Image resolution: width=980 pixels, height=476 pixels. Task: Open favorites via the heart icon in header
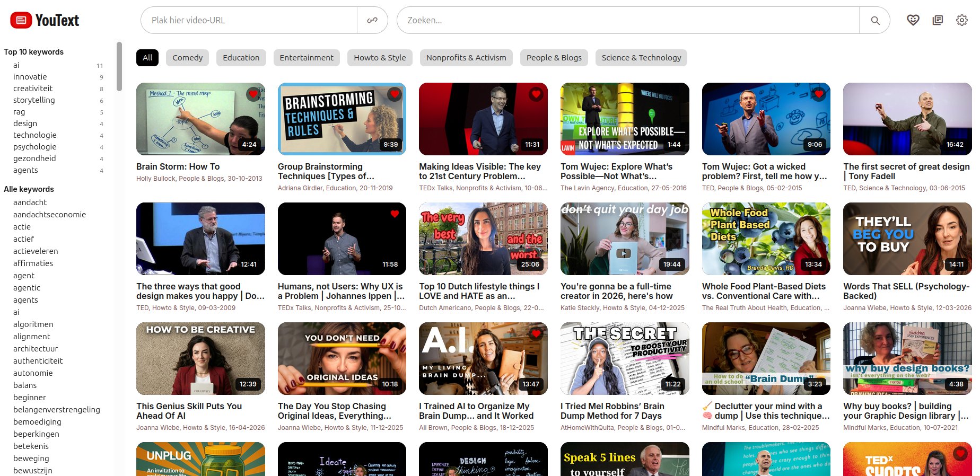[913, 20]
